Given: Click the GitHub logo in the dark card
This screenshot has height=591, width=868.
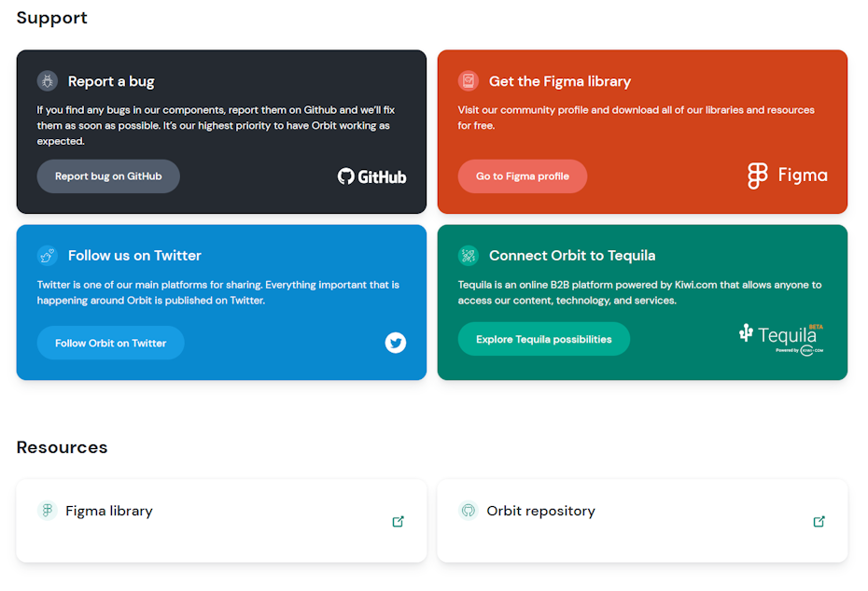Looking at the screenshot, I should pos(371,176).
